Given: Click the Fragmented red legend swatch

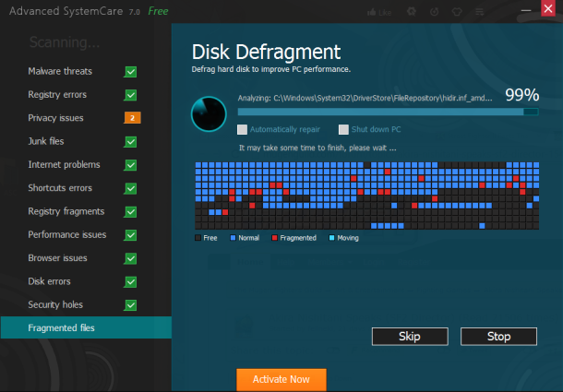Looking at the screenshot, I should coord(275,238).
